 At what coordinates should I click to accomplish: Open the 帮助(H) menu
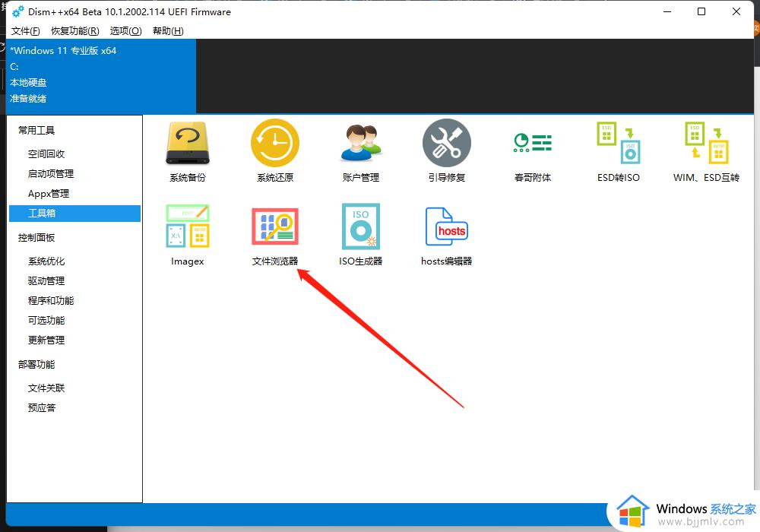pyautogui.click(x=168, y=31)
